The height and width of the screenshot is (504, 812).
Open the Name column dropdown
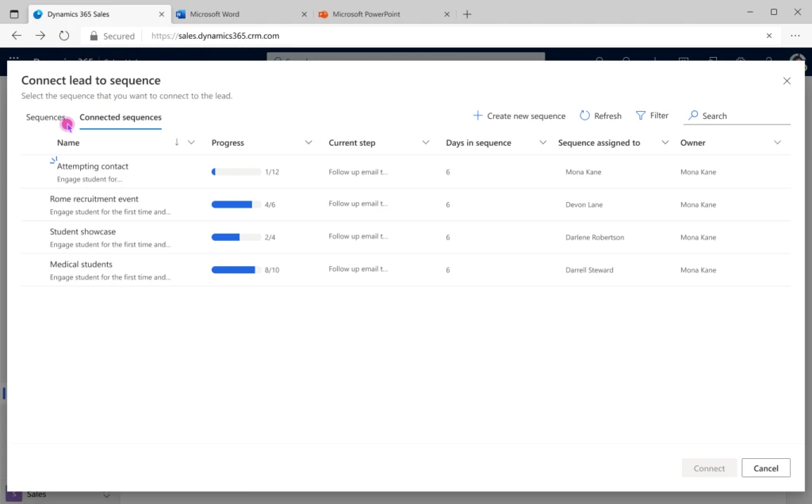(190, 143)
